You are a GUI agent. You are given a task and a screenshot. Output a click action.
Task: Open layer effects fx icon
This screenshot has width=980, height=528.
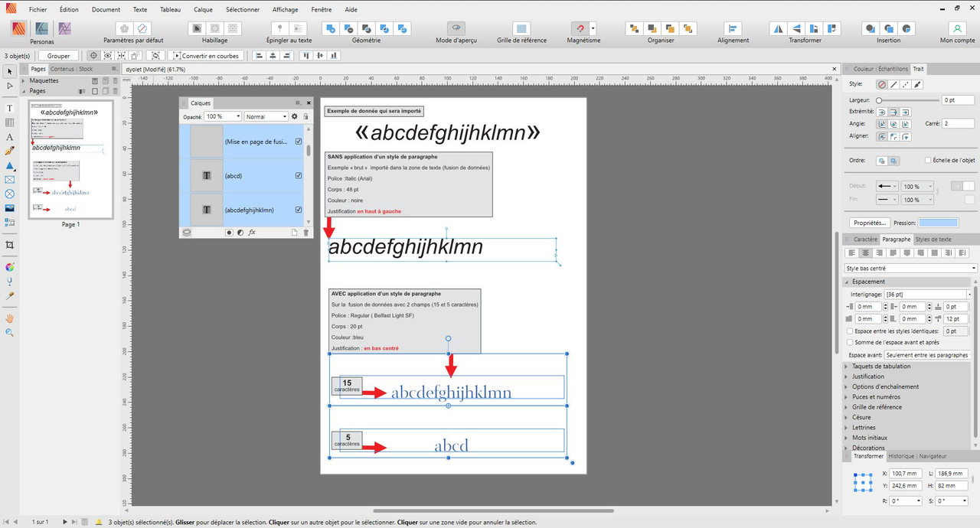(252, 233)
